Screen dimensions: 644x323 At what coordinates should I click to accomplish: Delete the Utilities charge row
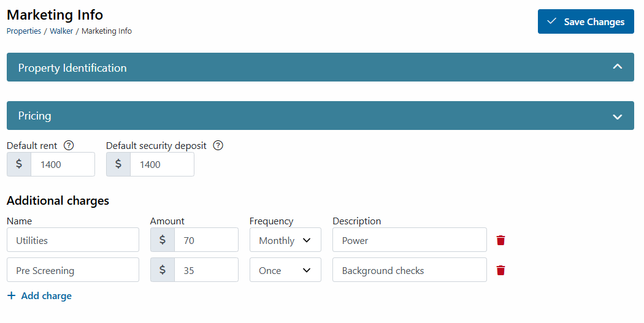click(x=500, y=240)
